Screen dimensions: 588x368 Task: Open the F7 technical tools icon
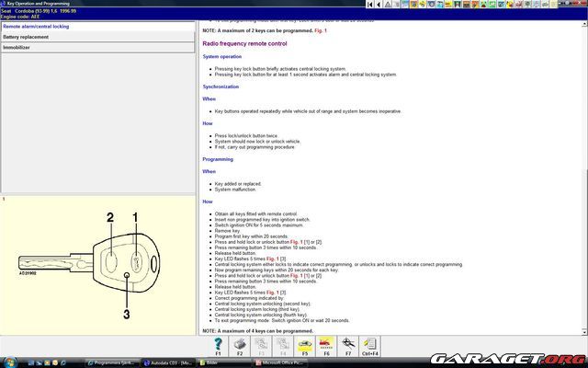tap(348, 344)
